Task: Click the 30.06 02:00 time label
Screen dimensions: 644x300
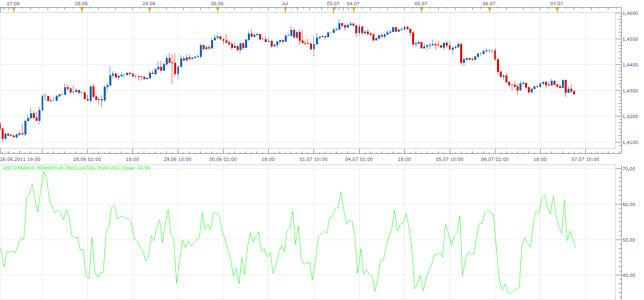Action: click(x=223, y=159)
